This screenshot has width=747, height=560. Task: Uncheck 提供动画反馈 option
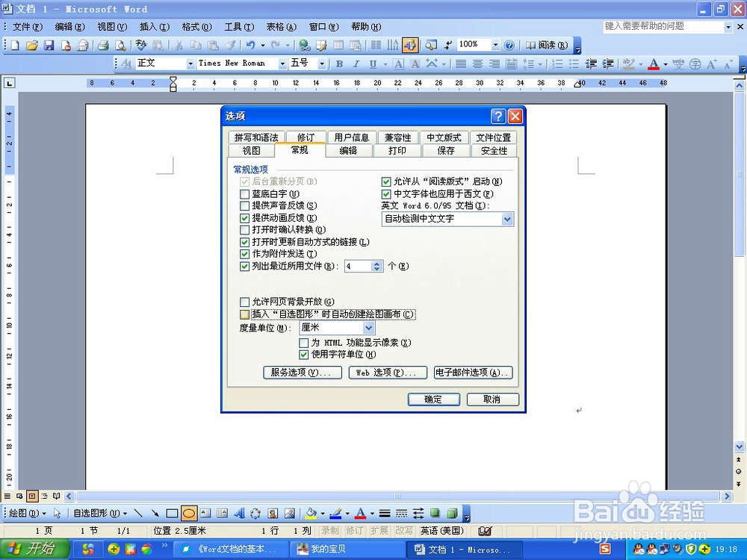(245, 218)
